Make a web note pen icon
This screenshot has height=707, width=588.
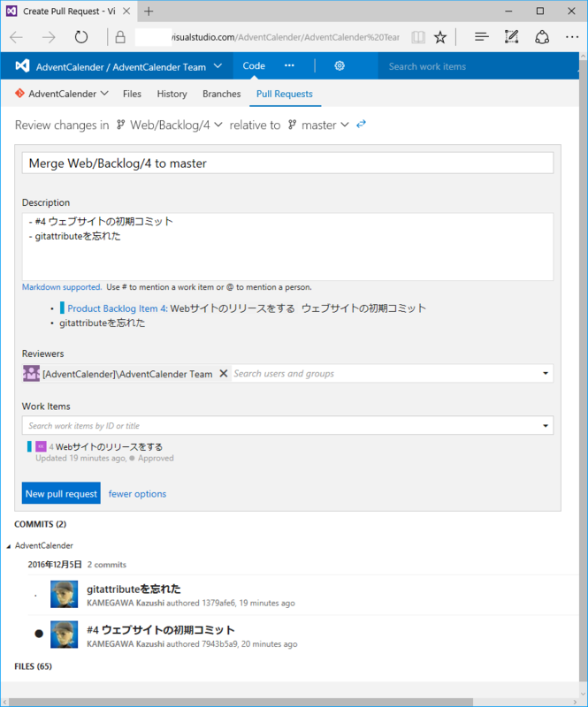click(511, 37)
